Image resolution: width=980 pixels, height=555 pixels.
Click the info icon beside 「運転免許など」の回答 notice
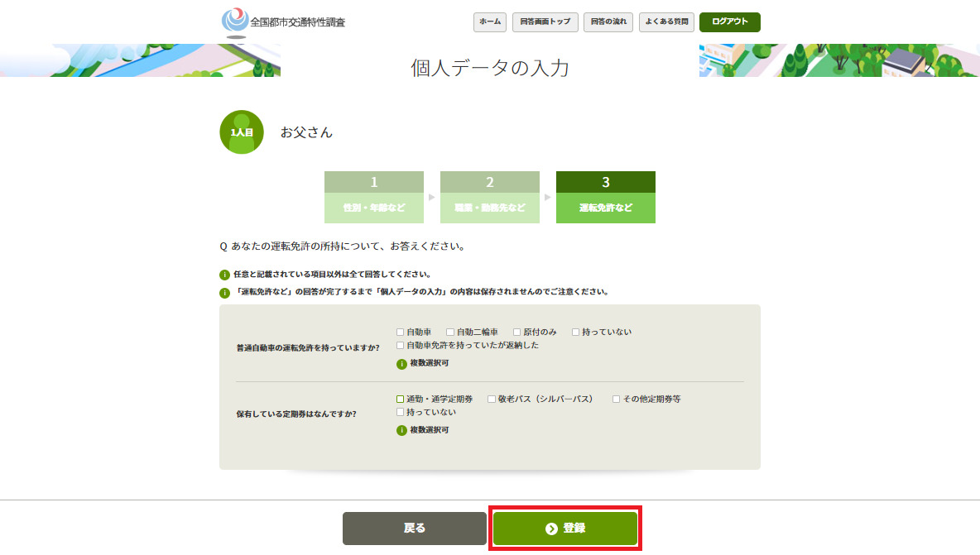pos(224,293)
